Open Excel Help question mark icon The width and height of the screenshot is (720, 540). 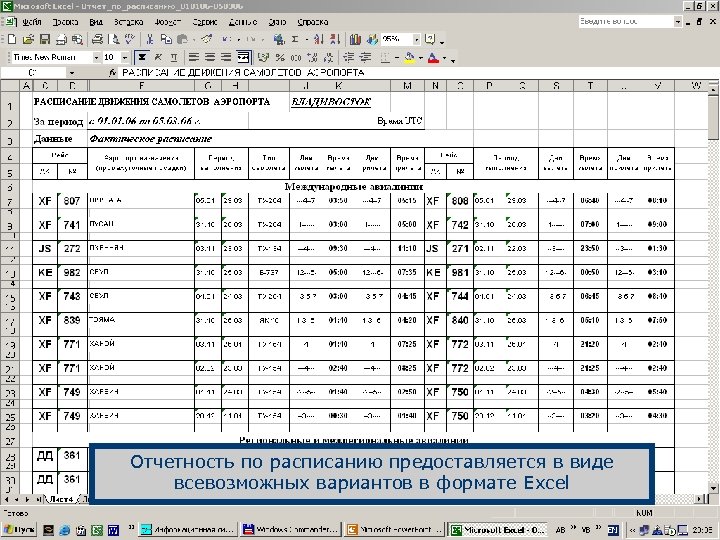click(430, 39)
